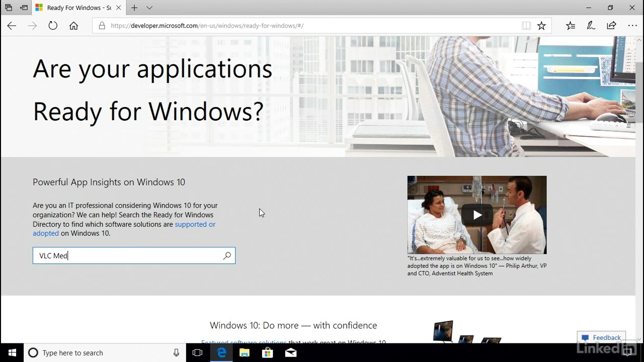
Task: Set these tabs aside
Action: (x=24, y=8)
